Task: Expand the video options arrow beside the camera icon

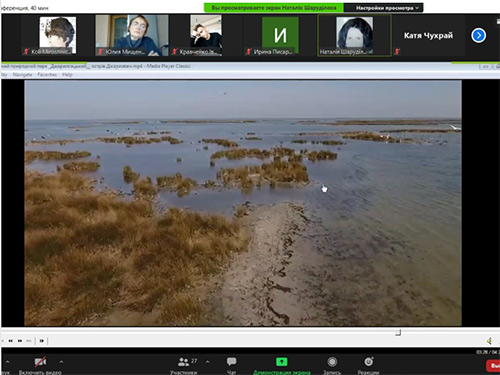Action: tap(61, 362)
